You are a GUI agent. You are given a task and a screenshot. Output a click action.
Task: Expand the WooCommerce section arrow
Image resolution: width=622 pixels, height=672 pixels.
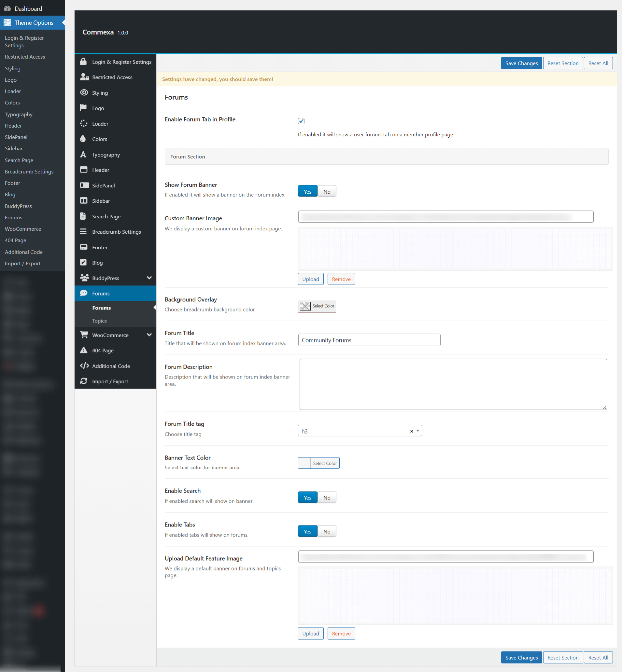[x=149, y=335]
